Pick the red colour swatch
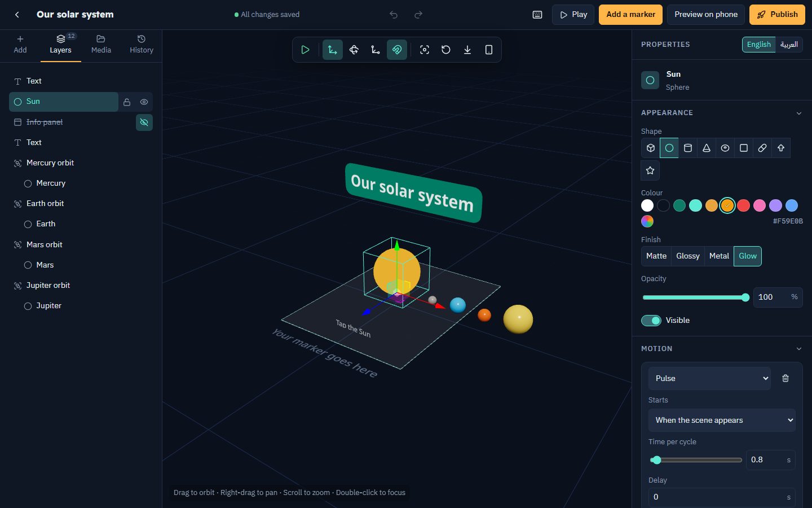This screenshot has height=508, width=812. [x=744, y=205]
